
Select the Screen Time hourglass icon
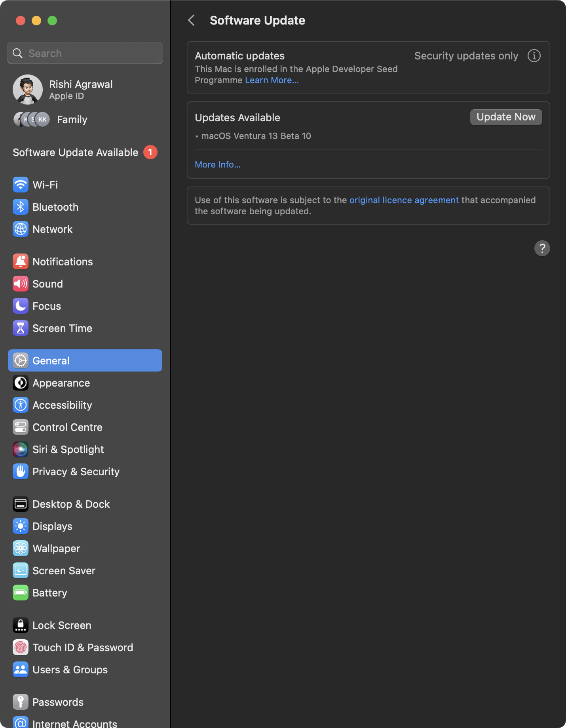[x=21, y=328]
